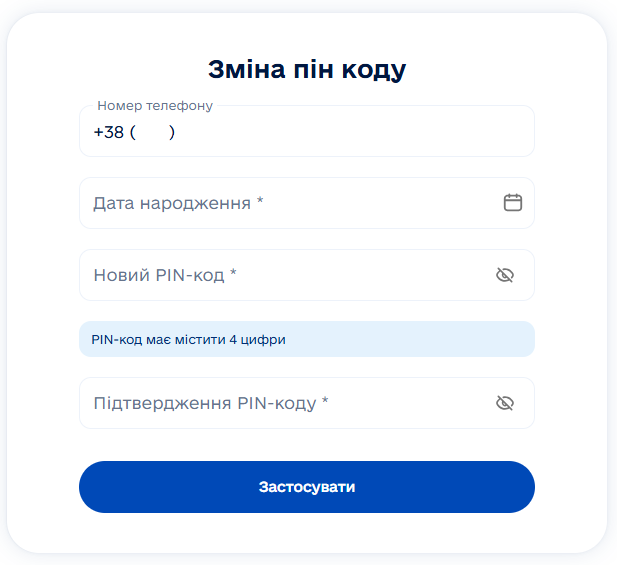Click the Дата народження placeholder text

point(178,203)
